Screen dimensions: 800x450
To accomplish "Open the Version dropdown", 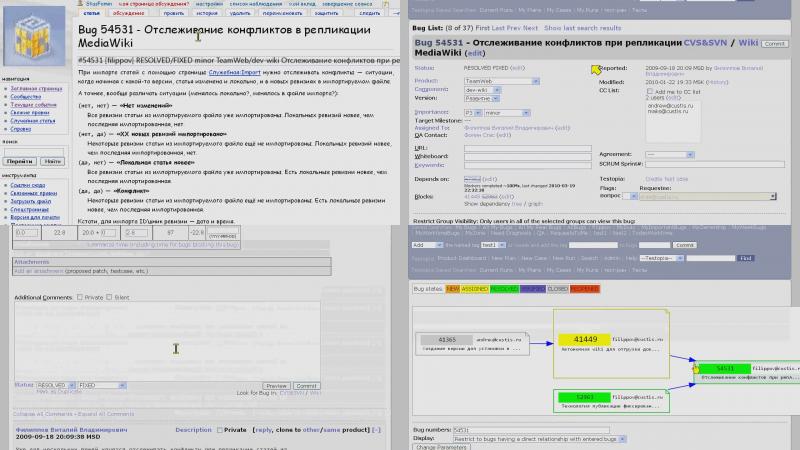I will point(482,98).
